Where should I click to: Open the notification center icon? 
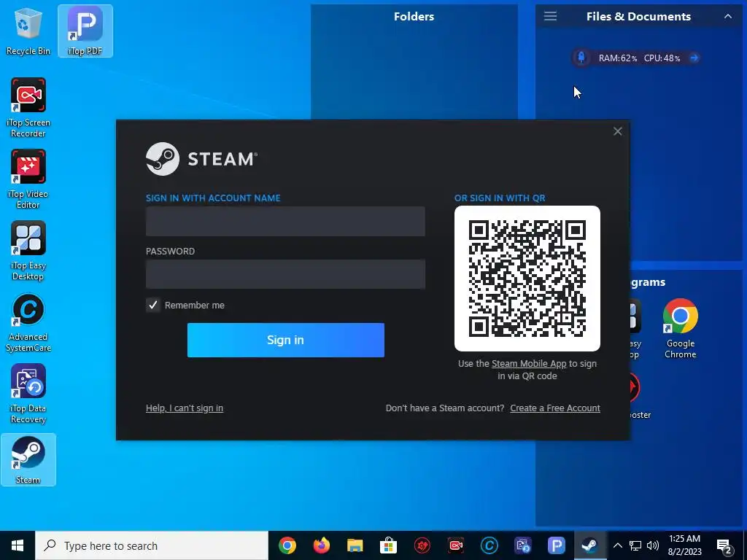[x=724, y=545]
